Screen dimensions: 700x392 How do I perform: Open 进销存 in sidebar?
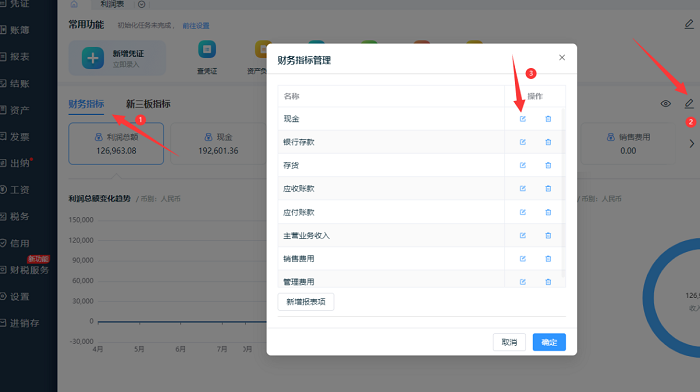tap(24, 323)
